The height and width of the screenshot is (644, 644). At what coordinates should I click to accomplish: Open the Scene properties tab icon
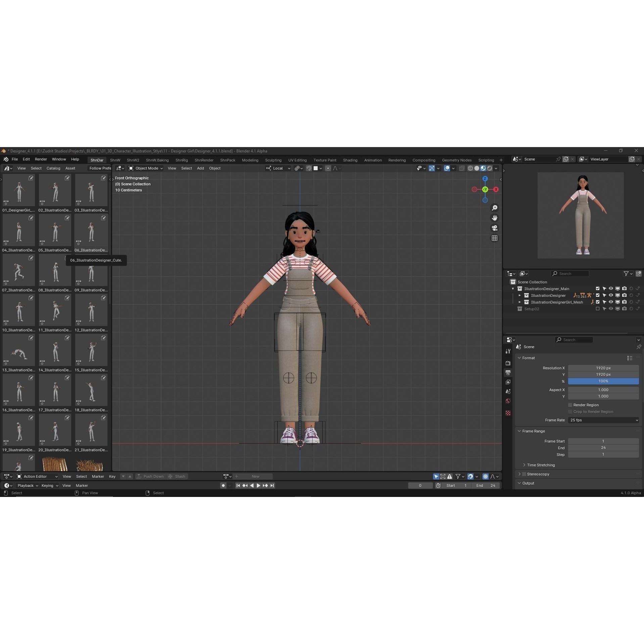coord(508,391)
